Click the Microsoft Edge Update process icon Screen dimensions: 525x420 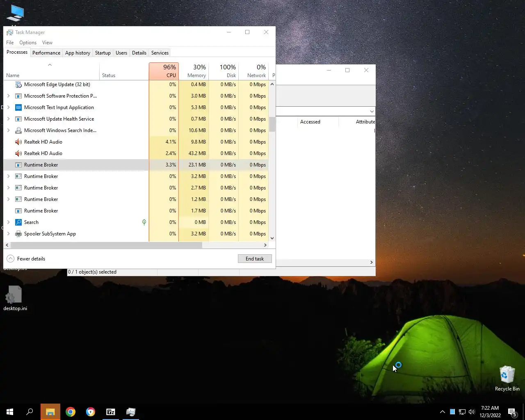point(18,84)
